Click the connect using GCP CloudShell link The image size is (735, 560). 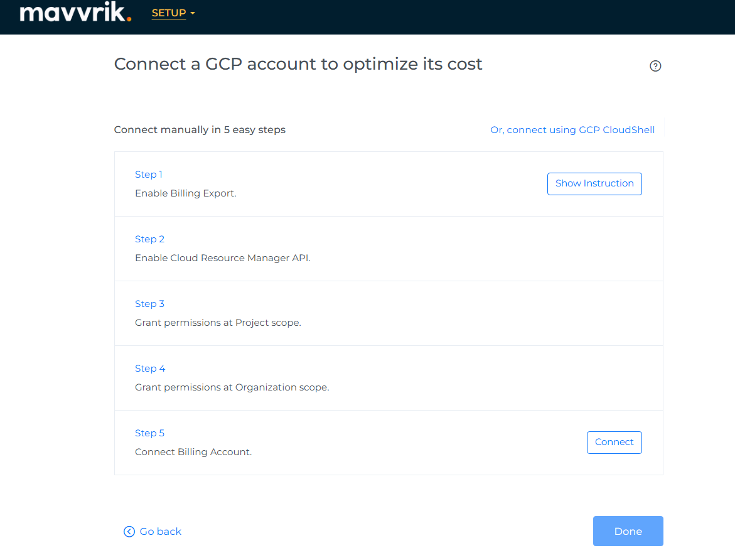pyautogui.click(x=572, y=130)
